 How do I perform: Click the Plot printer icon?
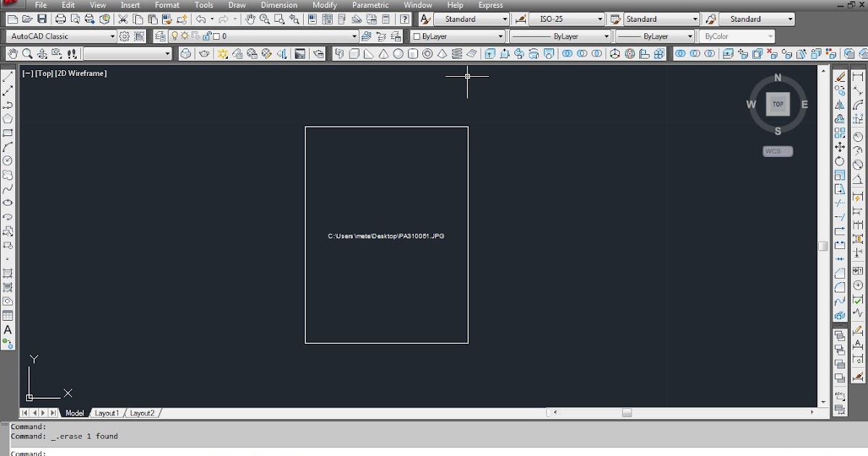coord(61,19)
